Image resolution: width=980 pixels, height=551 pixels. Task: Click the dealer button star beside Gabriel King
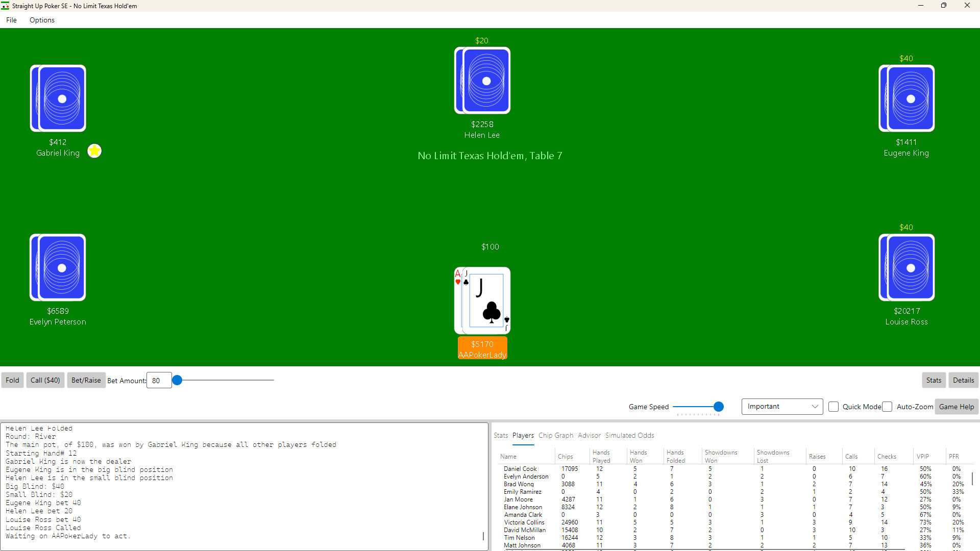coord(94,151)
